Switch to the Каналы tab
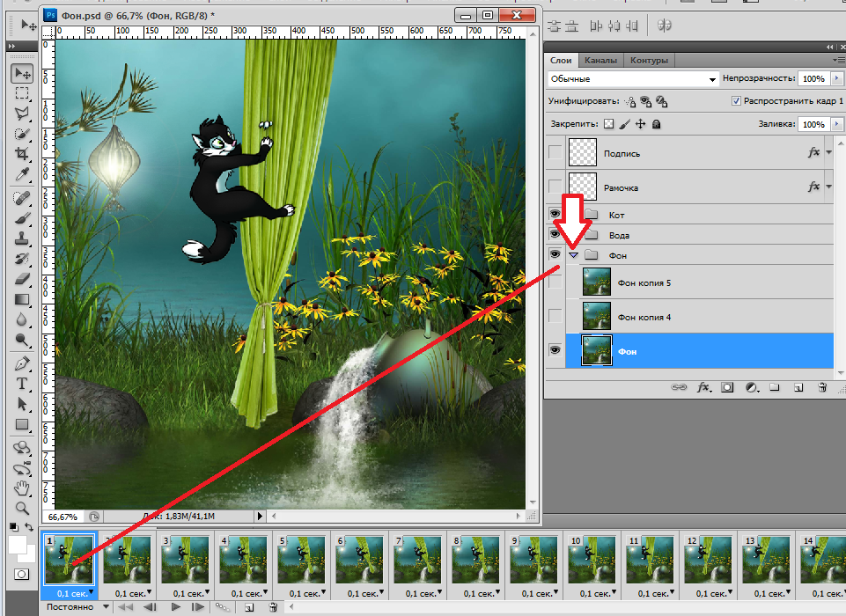The width and height of the screenshot is (846, 616). (x=600, y=61)
